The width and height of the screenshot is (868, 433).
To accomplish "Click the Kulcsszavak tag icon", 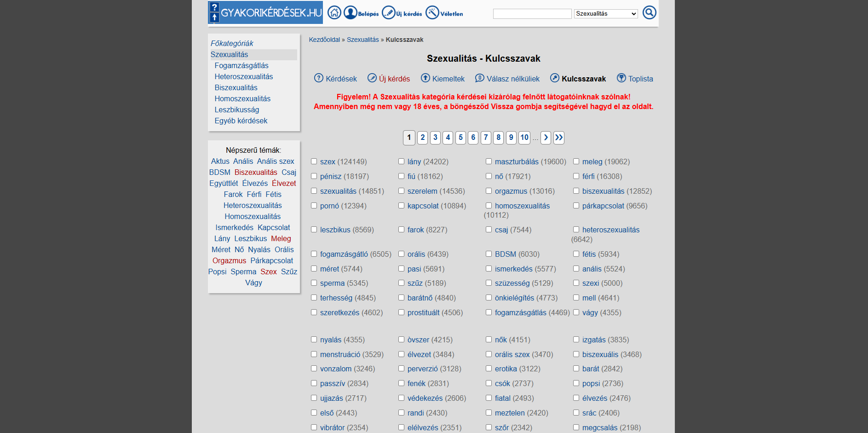I will (x=555, y=78).
